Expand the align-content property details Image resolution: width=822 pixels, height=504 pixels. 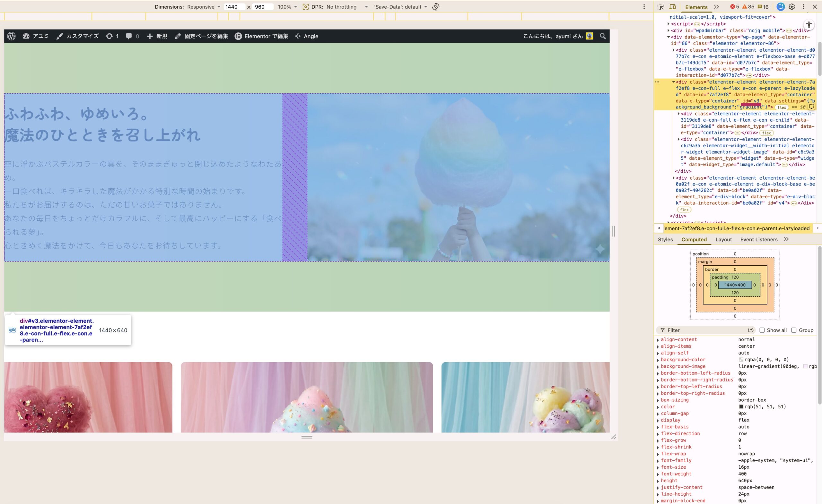click(658, 340)
